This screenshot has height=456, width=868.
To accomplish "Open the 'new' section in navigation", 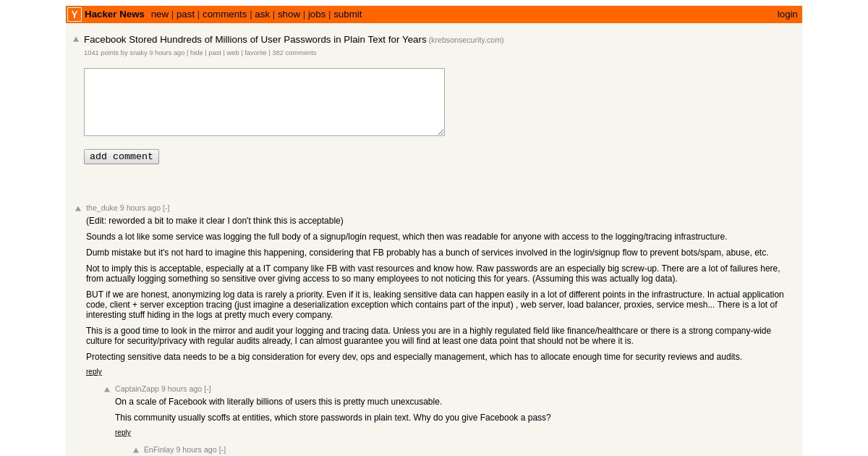I will pos(160,14).
